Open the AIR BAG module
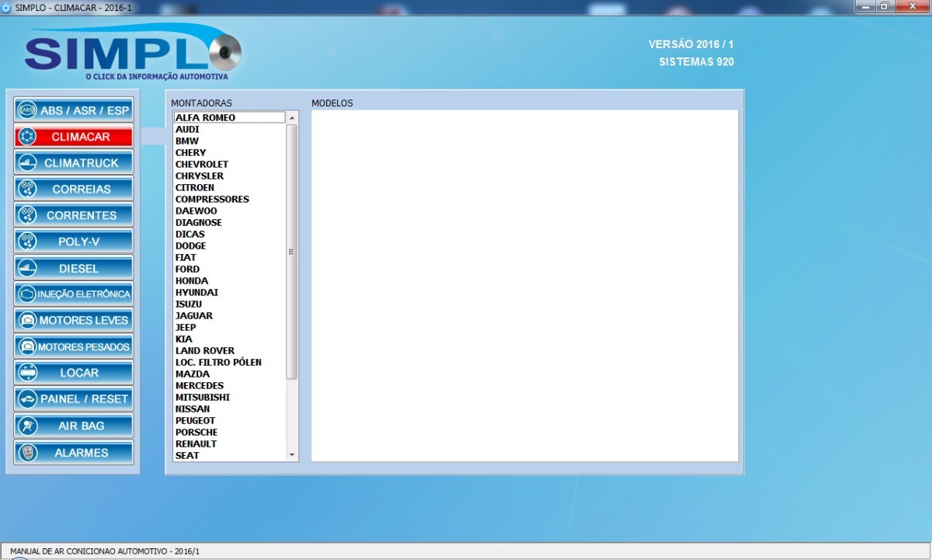The image size is (932, 560). pos(74,426)
